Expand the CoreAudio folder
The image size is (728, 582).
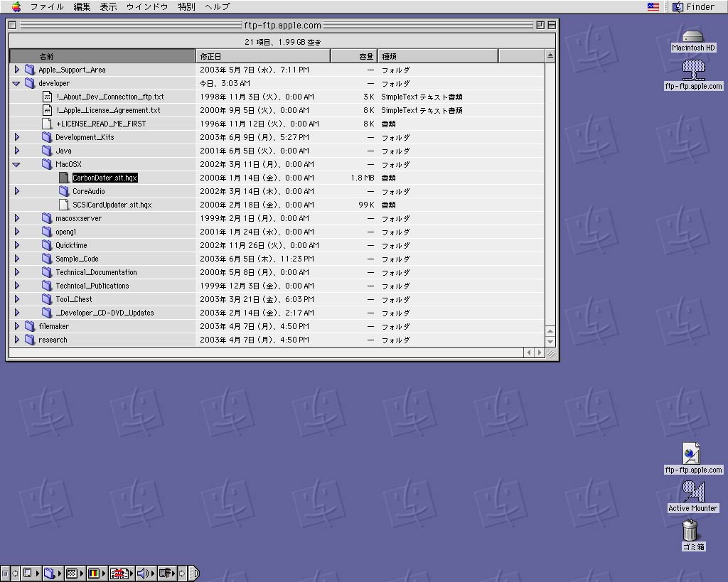pos(17,190)
